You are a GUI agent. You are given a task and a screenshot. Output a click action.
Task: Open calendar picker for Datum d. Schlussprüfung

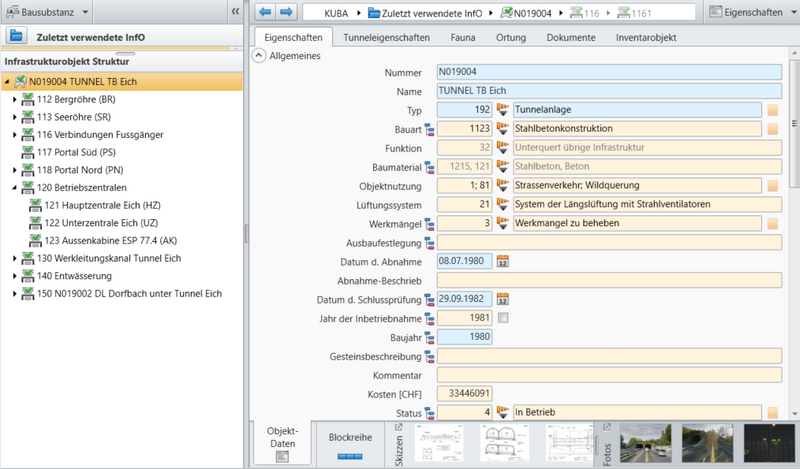coord(503,299)
